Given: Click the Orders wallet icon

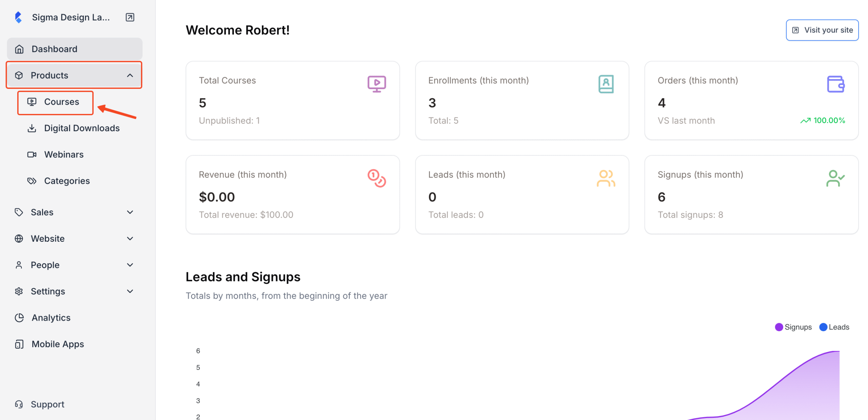Looking at the screenshot, I should pos(835,84).
